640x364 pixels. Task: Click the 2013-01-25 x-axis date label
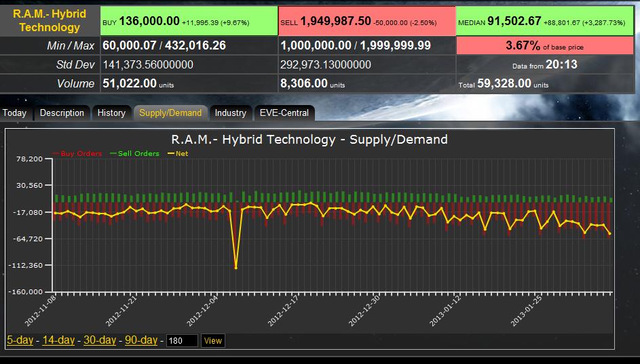527,310
